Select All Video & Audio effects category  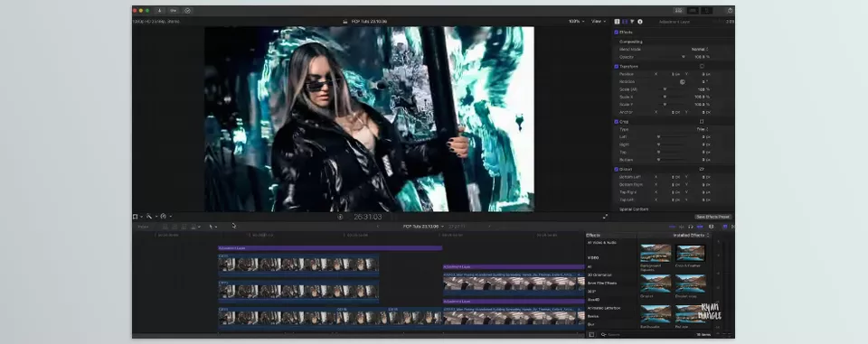click(x=601, y=242)
